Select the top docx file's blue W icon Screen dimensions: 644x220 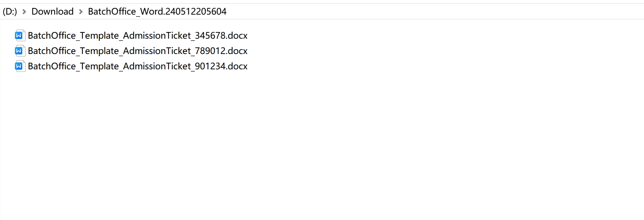[x=20, y=35]
